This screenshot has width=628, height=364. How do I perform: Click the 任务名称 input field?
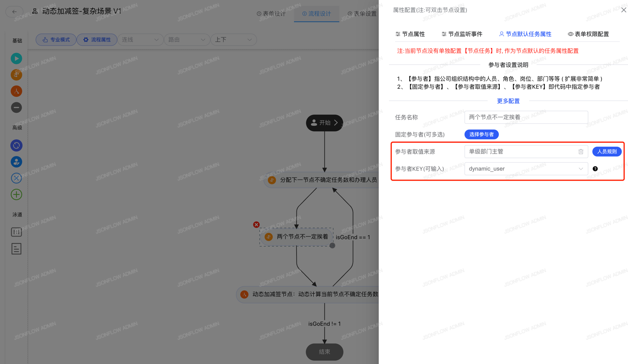click(x=526, y=117)
